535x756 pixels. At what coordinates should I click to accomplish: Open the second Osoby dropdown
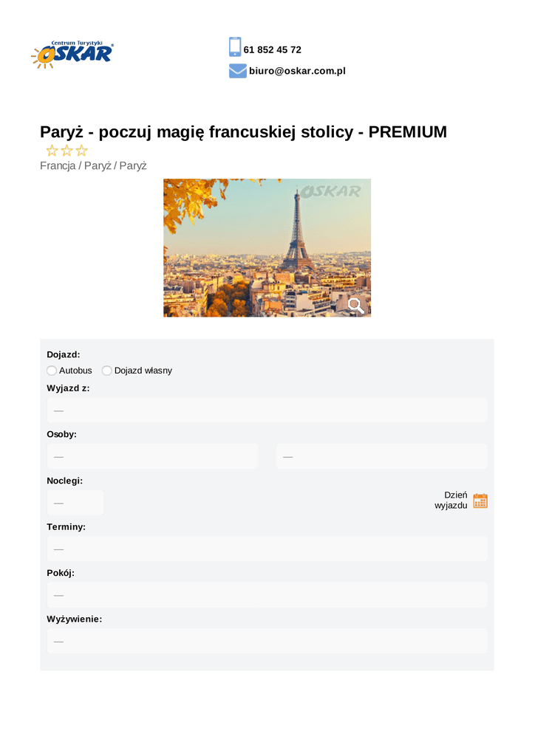point(381,456)
